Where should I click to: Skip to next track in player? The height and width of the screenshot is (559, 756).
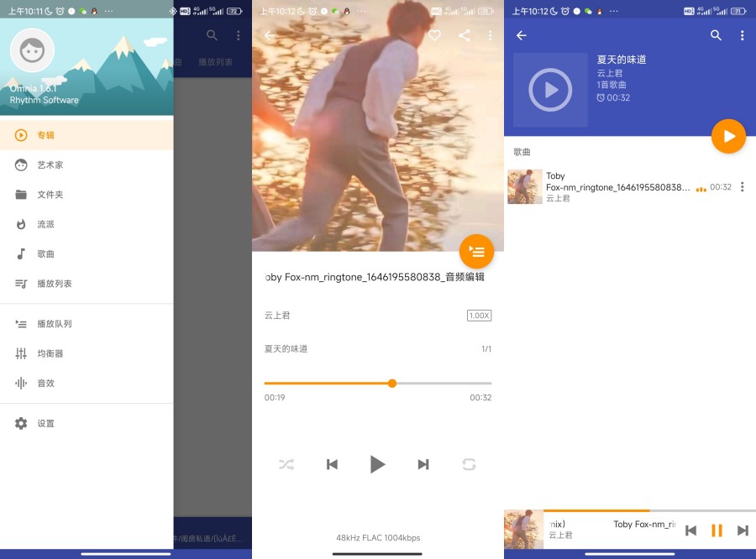click(x=423, y=464)
